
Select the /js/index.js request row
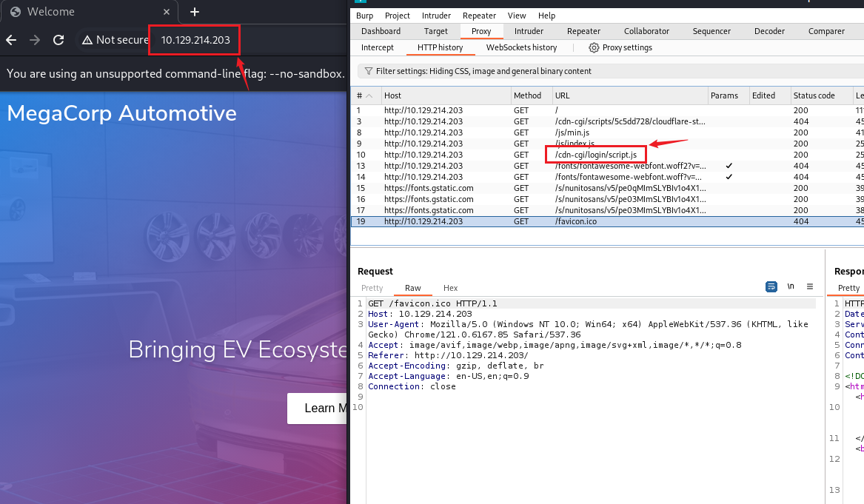607,144
